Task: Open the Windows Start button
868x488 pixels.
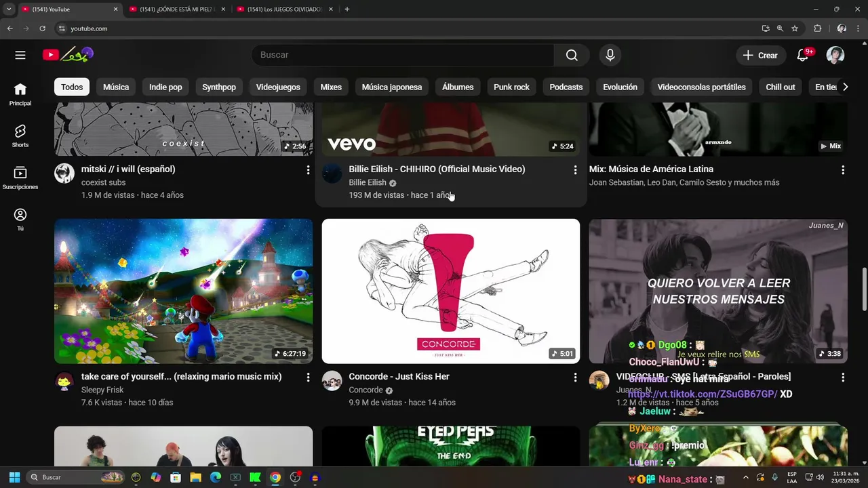Action: click(x=14, y=477)
